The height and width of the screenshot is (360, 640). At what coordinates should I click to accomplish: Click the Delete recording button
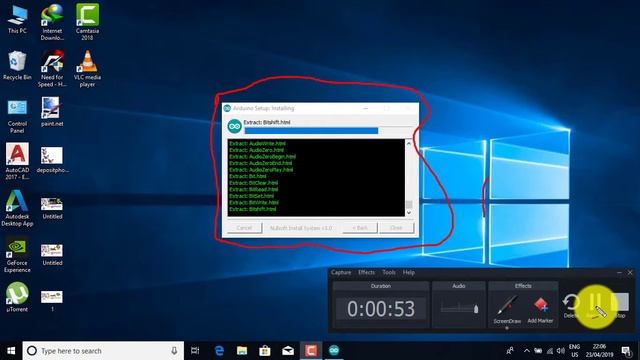pos(570,307)
